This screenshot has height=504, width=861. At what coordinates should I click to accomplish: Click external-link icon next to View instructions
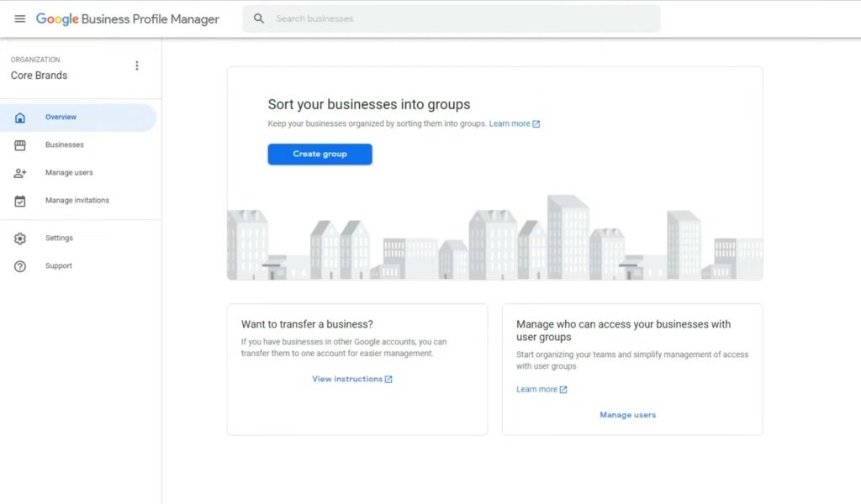[388, 379]
